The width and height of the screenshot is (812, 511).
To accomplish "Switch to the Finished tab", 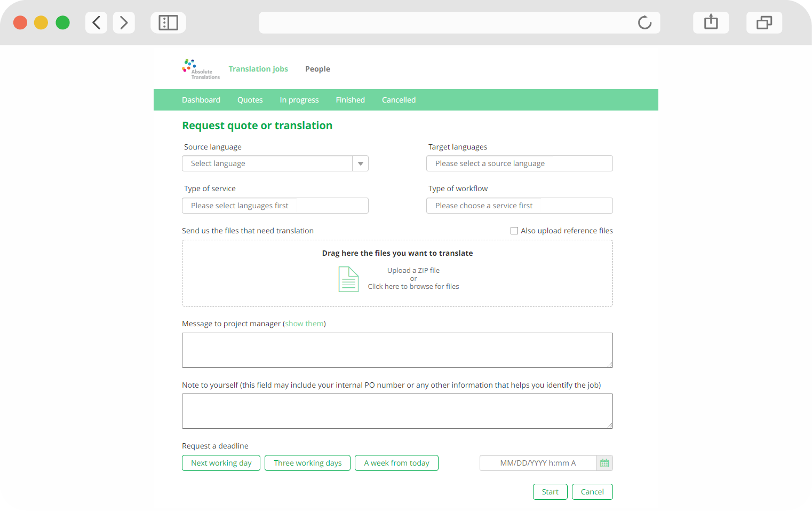I will point(350,100).
